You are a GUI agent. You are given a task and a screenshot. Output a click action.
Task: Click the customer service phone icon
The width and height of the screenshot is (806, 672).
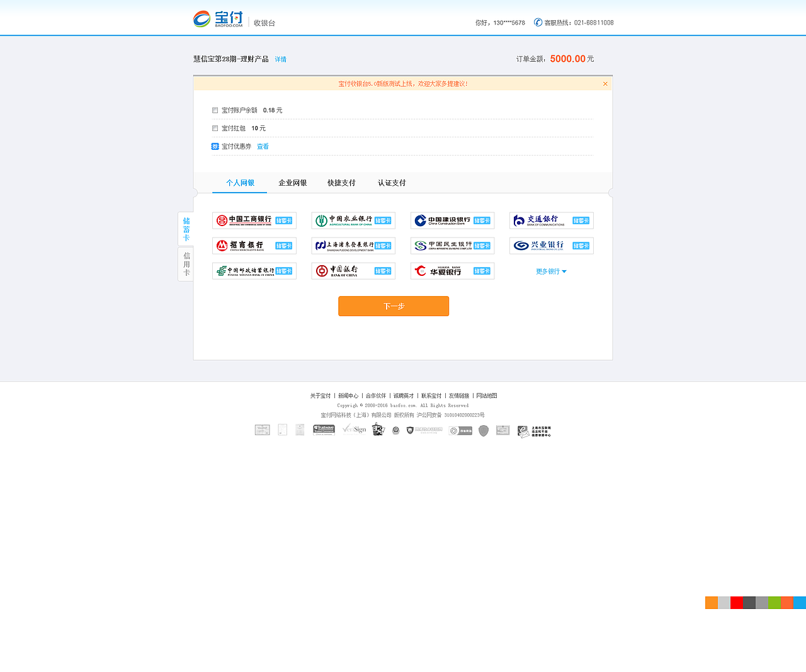pyautogui.click(x=538, y=22)
